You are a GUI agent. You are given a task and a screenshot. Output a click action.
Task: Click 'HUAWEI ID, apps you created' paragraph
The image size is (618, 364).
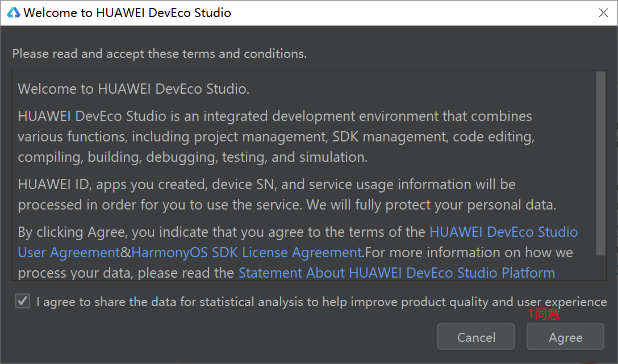[287, 195]
